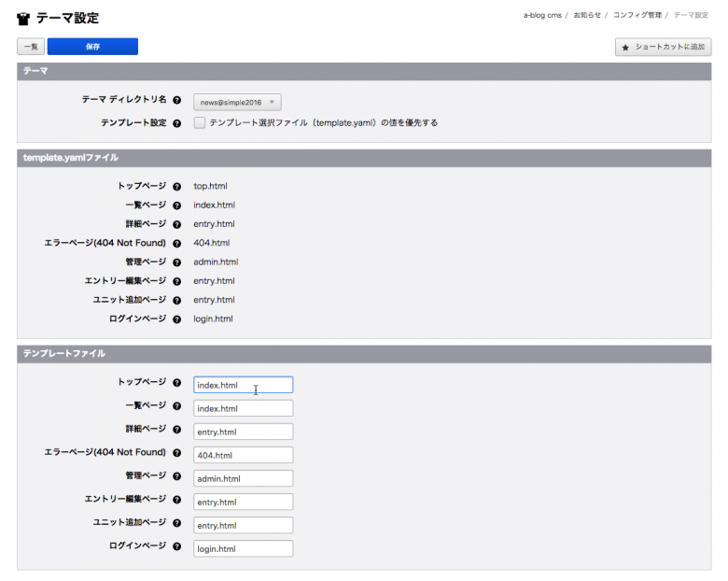Viewport: 728px width, 581px height.
Task: Click the login.html ログインページ input
Action: coord(243,548)
